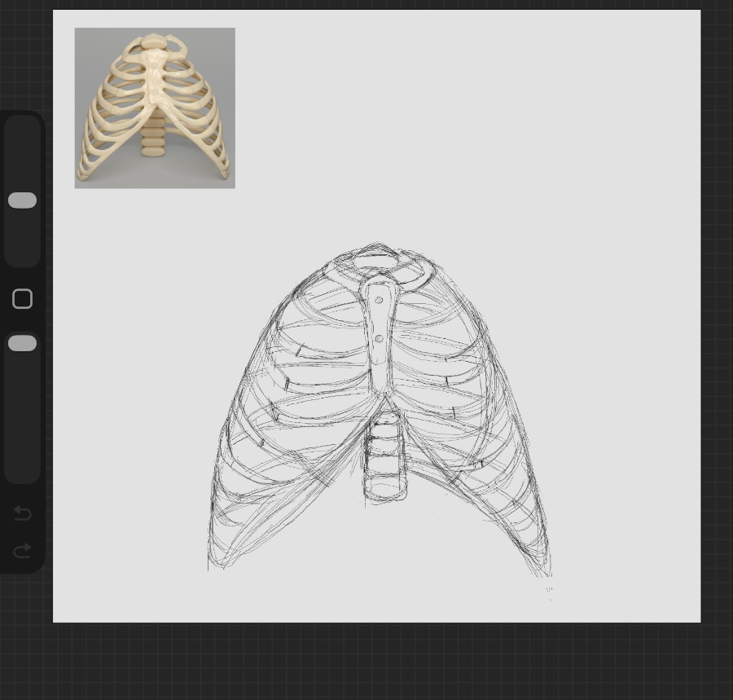Click the upper hole on the sketched sternum
The image size is (733, 700).
click(380, 301)
